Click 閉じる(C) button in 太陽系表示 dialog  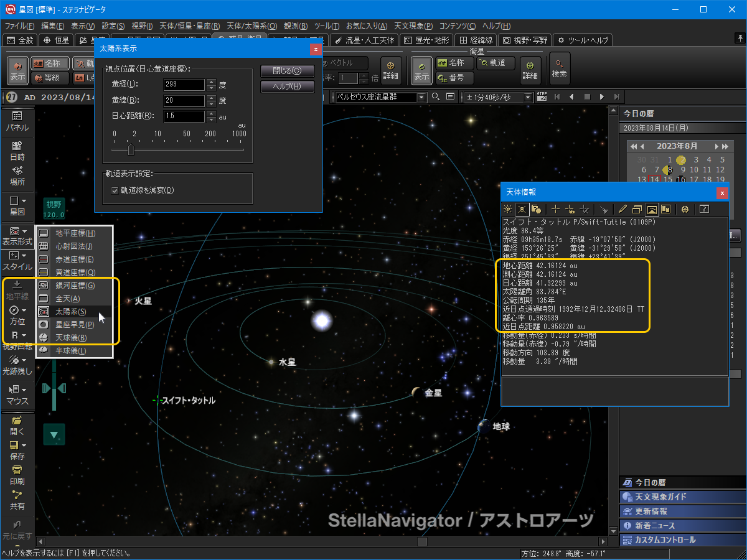[287, 71]
